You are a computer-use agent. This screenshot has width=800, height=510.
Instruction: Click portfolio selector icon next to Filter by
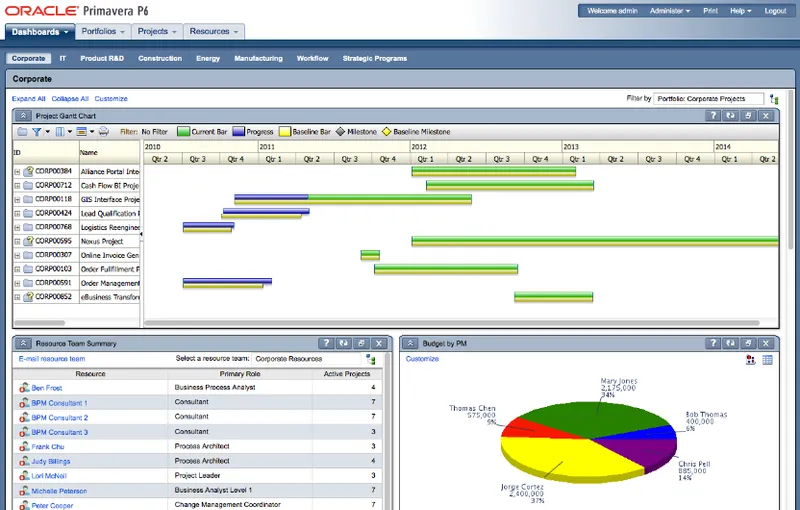coord(774,99)
